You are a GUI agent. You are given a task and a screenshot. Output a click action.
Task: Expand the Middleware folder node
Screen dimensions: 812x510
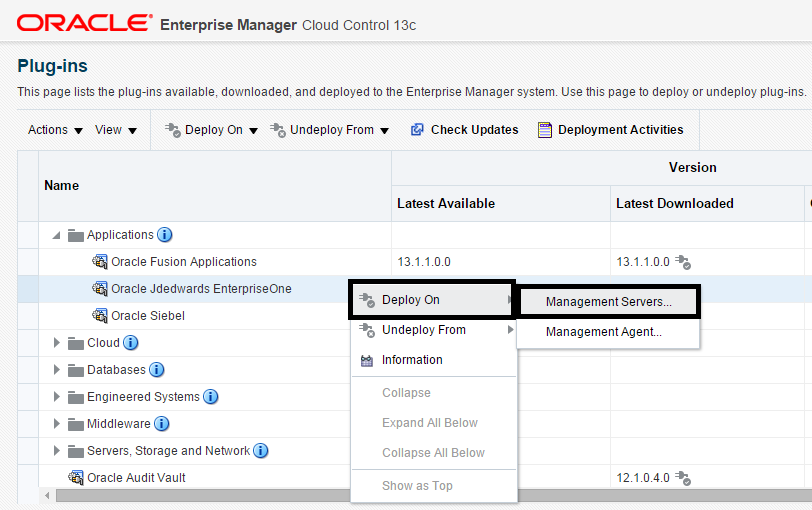56,424
